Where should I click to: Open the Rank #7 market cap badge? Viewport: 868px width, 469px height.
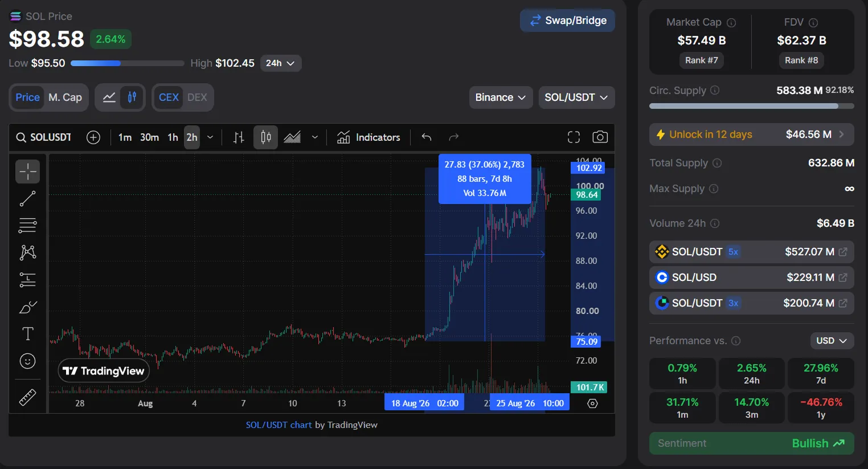[702, 60]
